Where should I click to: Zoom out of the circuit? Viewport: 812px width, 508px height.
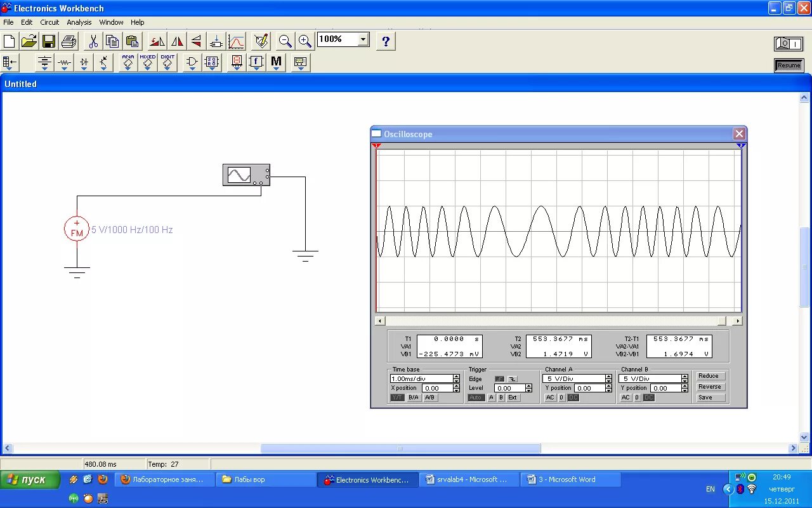pos(285,41)
